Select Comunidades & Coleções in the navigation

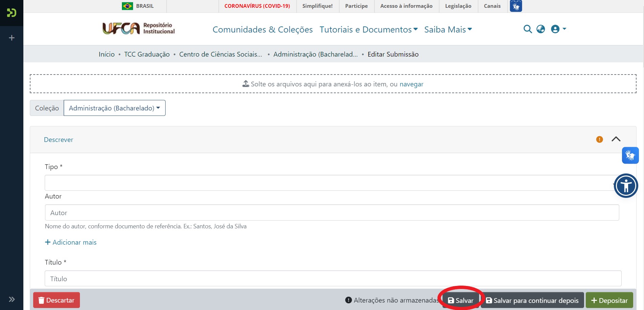click(262, 29)
